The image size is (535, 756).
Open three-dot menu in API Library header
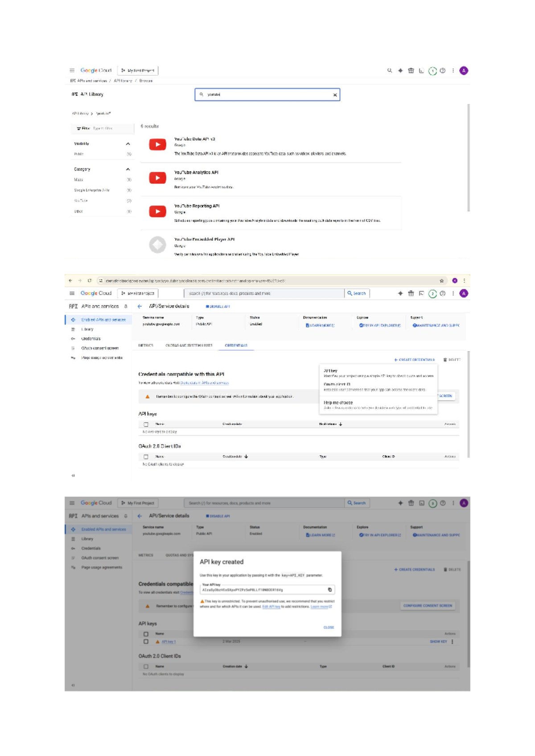click(x=453, y=70)
